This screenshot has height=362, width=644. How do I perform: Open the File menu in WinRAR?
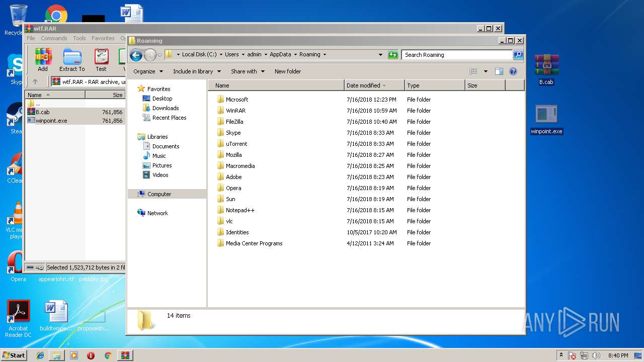pos(31,38)
